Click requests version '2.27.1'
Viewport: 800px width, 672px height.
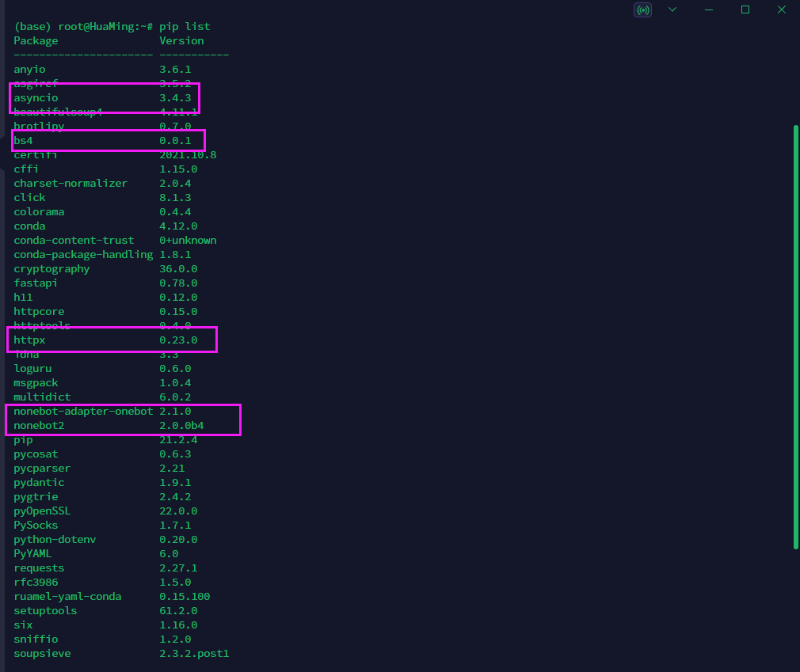coord(178,569)
